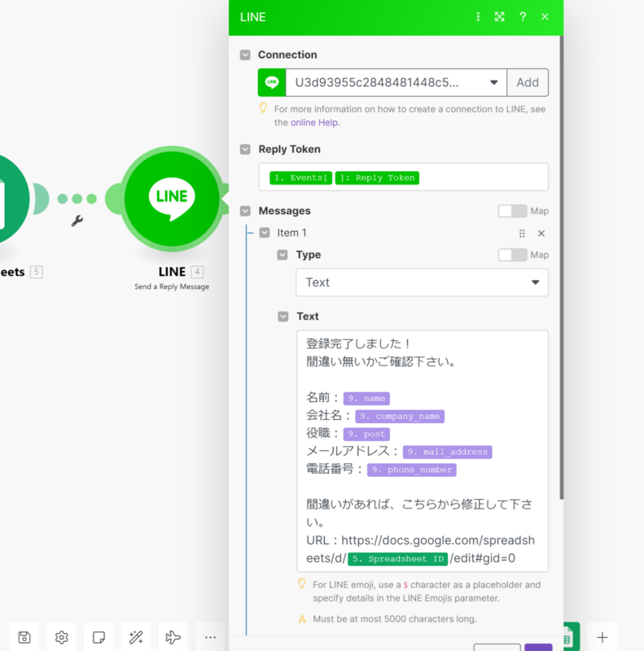This screenshot has height=651, width=644.
Task: Open the LINE panel three-dot options menu
Action: [478, 16]
